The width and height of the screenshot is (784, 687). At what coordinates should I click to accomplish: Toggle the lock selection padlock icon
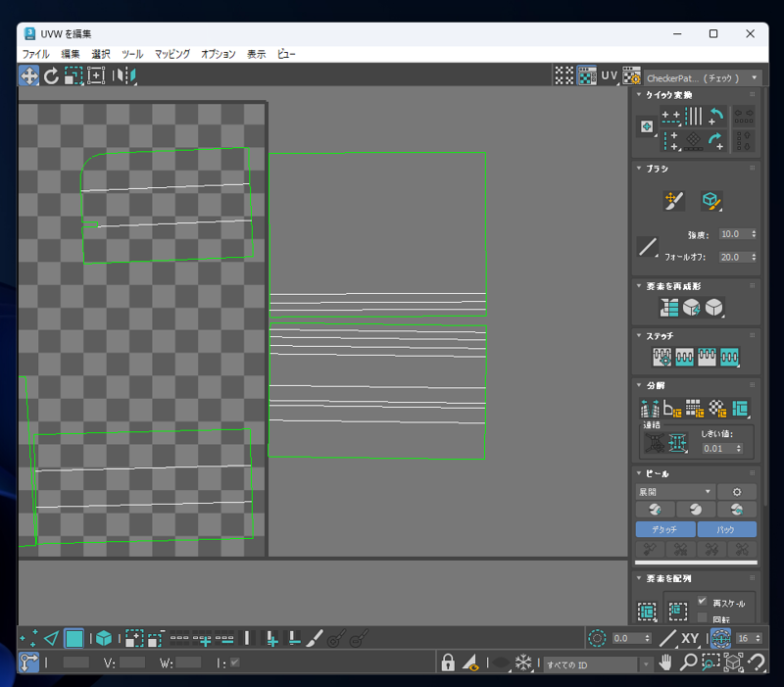coord(448,662)
